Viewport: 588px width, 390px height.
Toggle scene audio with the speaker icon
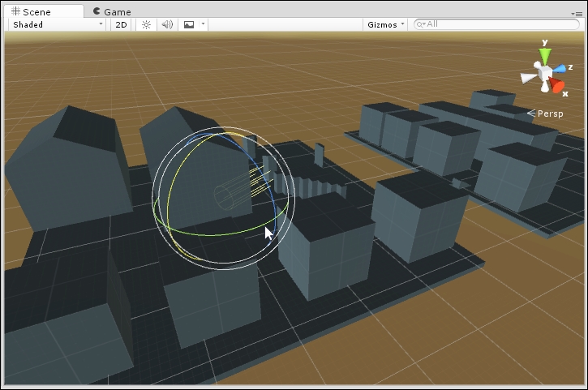[x=167, y=24]
